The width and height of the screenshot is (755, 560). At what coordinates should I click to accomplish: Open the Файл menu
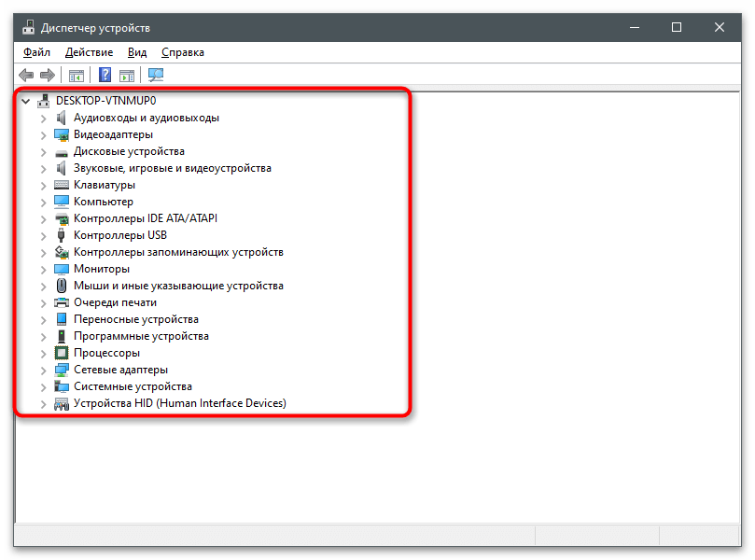[x=36, y=52]
